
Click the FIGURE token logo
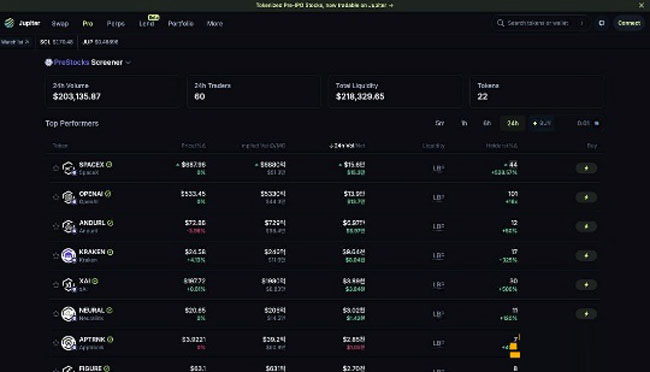[x=68, y=369]
